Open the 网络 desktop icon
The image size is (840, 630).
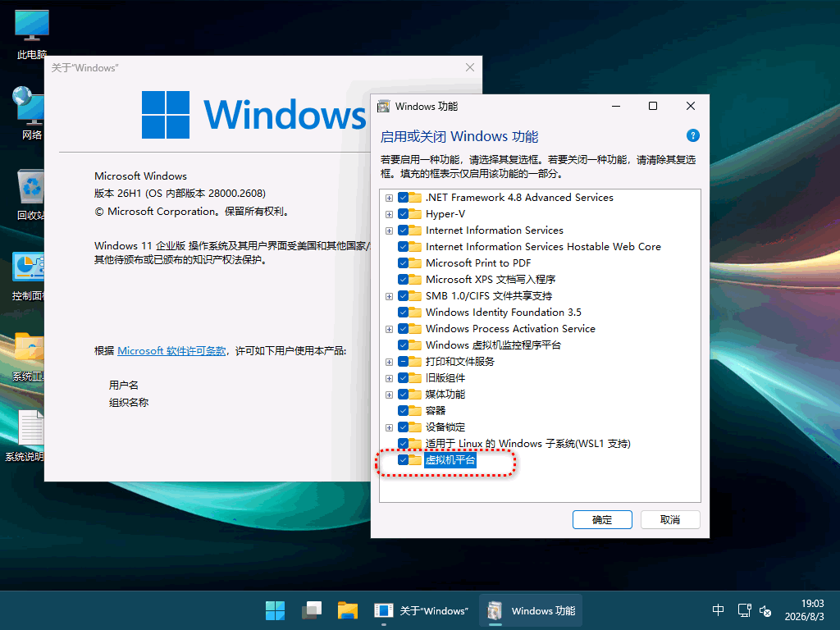click(29, 113)
